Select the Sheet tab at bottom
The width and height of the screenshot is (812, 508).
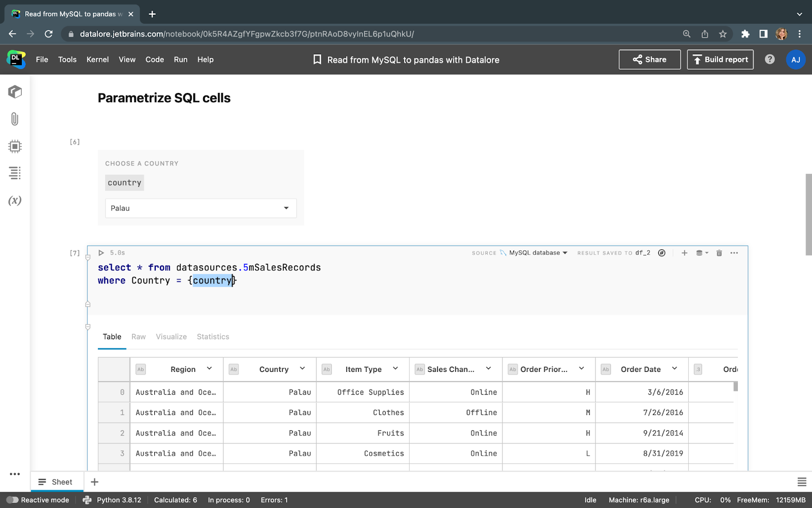(56, 482)
